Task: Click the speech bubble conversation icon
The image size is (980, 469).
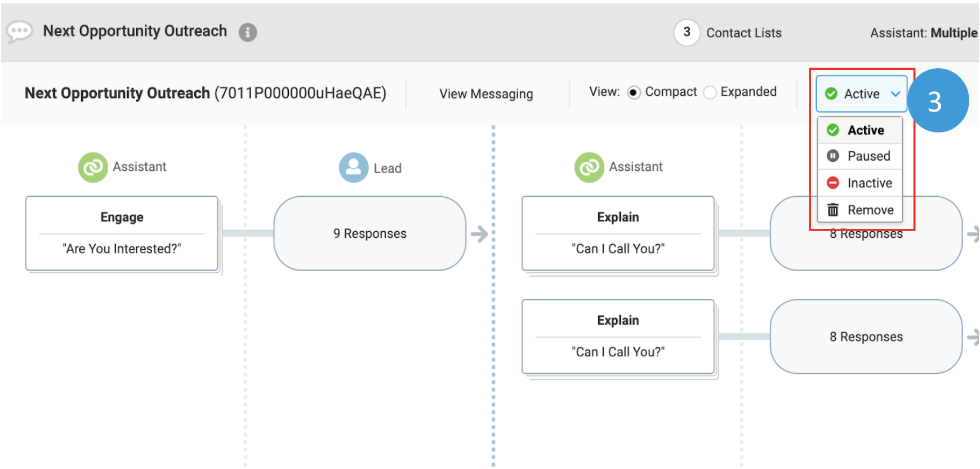Action: (x=19, y=32)
